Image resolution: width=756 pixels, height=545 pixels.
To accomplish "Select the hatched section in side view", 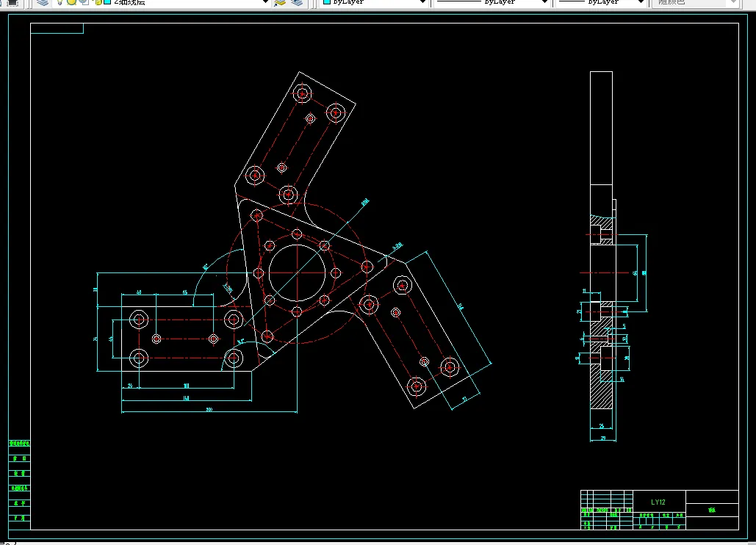I will 601,388.
